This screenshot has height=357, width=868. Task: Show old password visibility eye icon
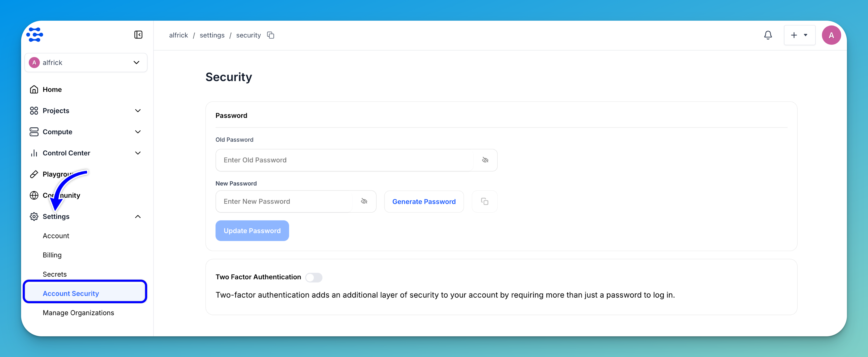(x=485, y=160)
